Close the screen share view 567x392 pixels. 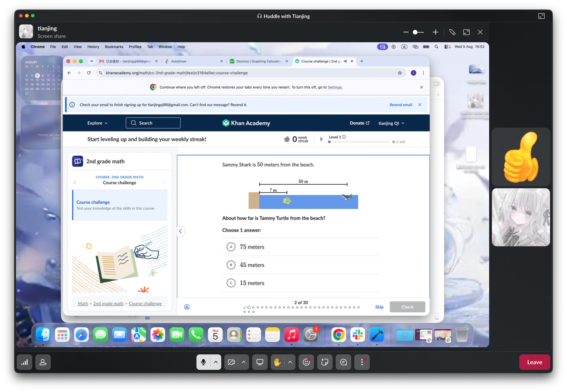click(x=480, y=32)
